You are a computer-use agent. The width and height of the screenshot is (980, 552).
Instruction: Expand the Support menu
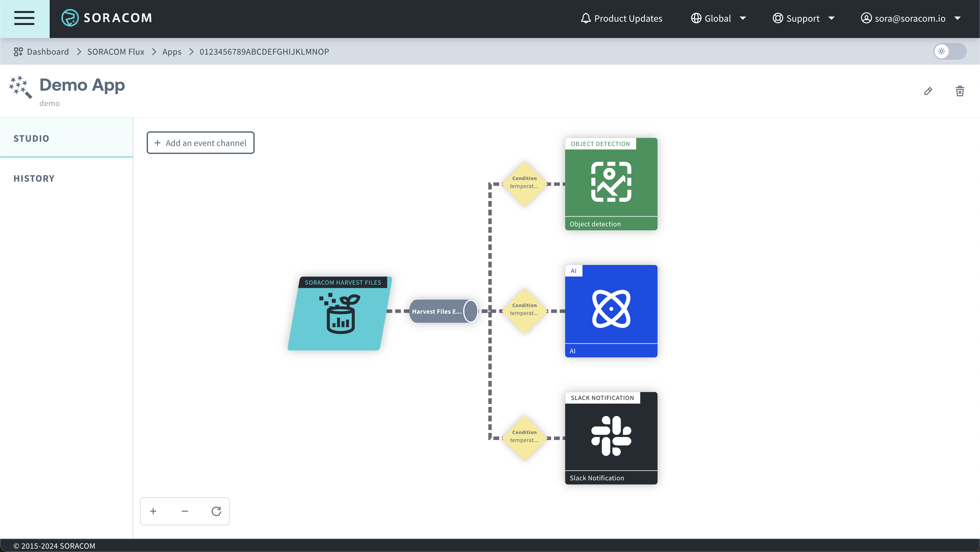803,18
